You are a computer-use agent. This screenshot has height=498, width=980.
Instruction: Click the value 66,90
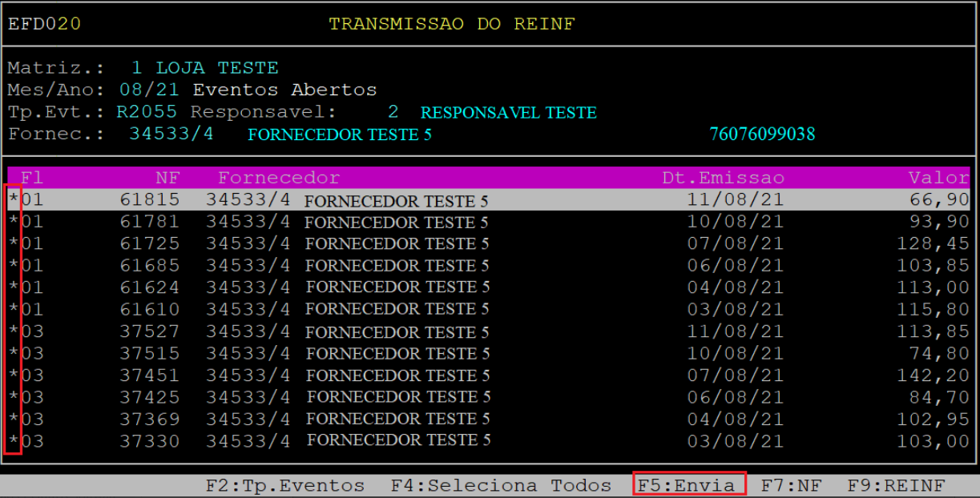939,199
